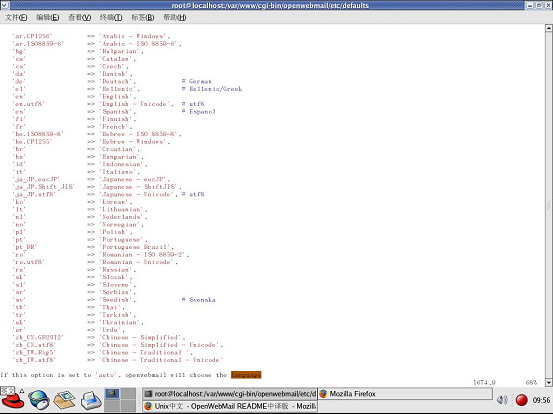553x414 pixels.
Task: Open the email client launcher icon
Action: [64, 400]
